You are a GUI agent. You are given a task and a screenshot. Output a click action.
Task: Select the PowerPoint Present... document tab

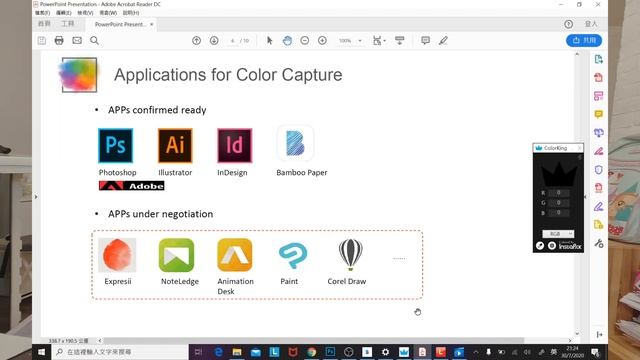click(x=120, y=24)
